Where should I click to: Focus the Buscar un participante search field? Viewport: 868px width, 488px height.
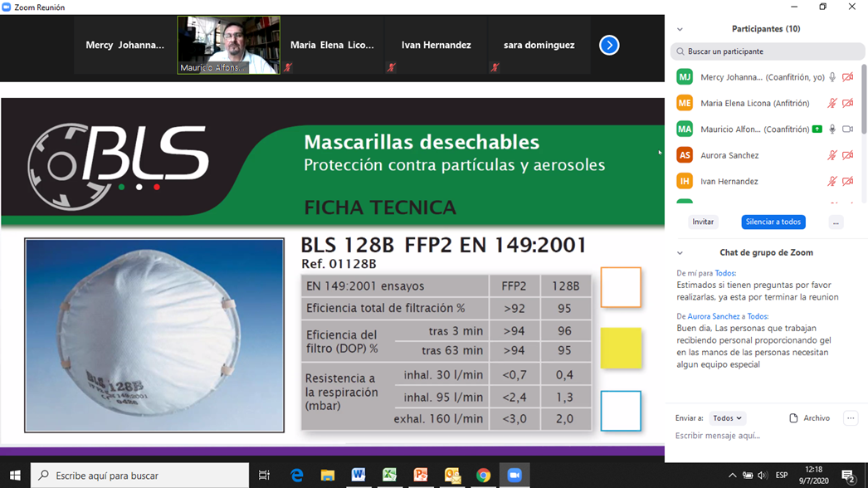[x=768, y=51]
